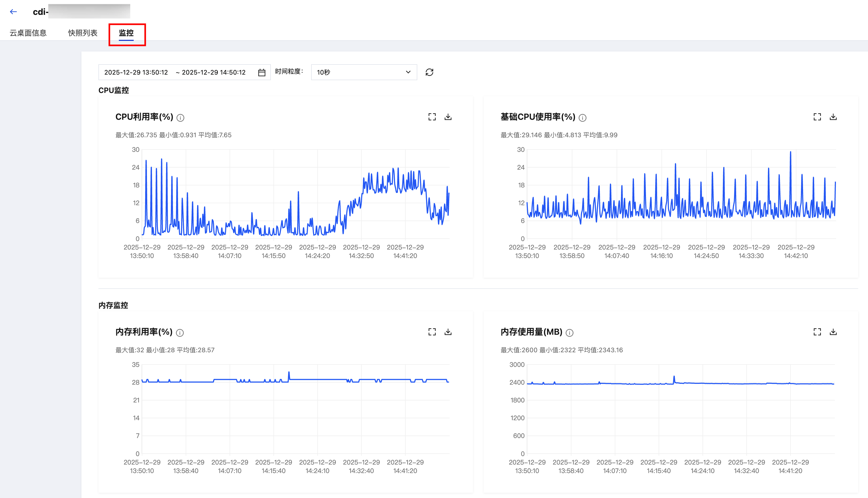Select the 监控 tab
Viewport: 868px width, 498px height.
(x=126, y=33)
